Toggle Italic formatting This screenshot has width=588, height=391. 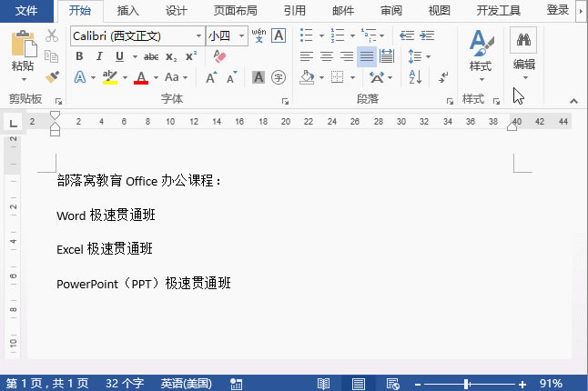coord(99,56)
